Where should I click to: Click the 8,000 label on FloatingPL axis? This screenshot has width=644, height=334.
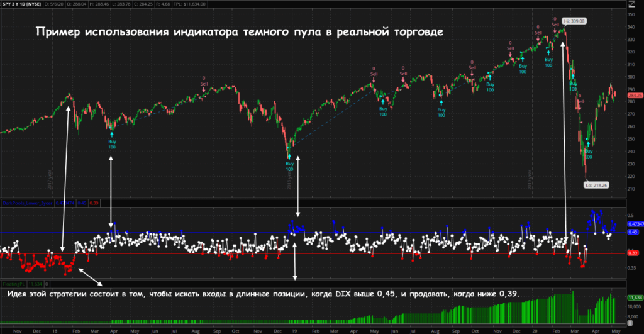click(633, 317)
